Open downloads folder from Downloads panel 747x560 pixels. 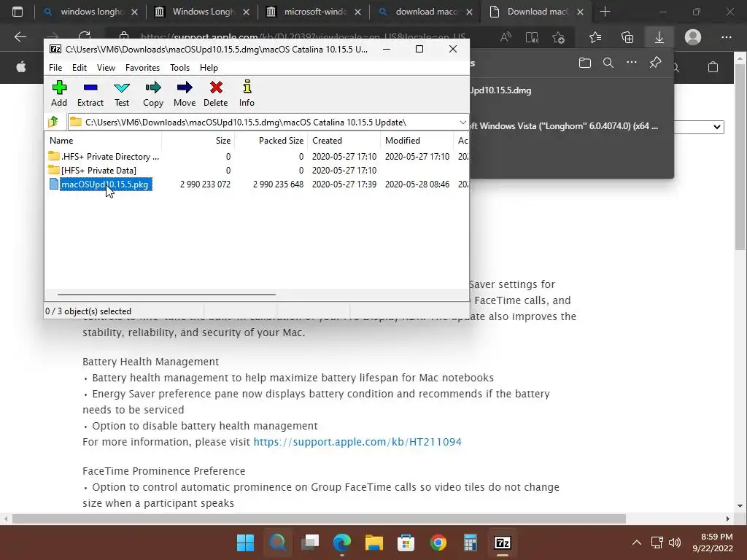coord(585,63)
